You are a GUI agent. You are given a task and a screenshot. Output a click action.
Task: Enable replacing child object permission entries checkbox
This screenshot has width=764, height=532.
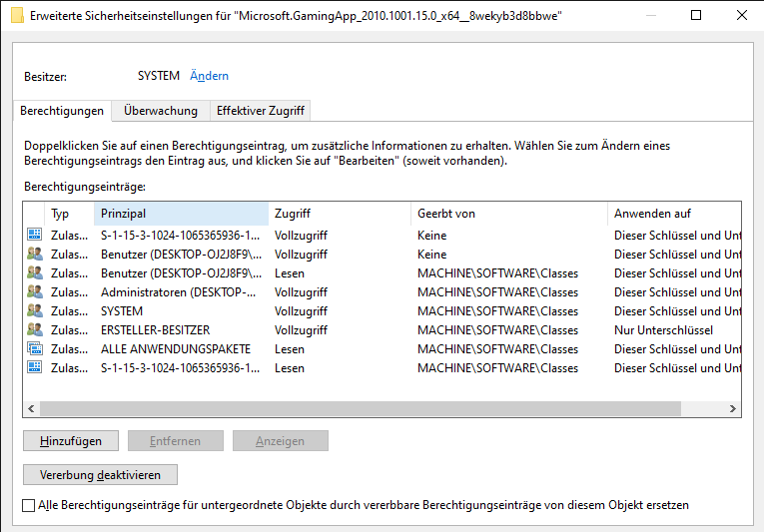tap(29, 505)
